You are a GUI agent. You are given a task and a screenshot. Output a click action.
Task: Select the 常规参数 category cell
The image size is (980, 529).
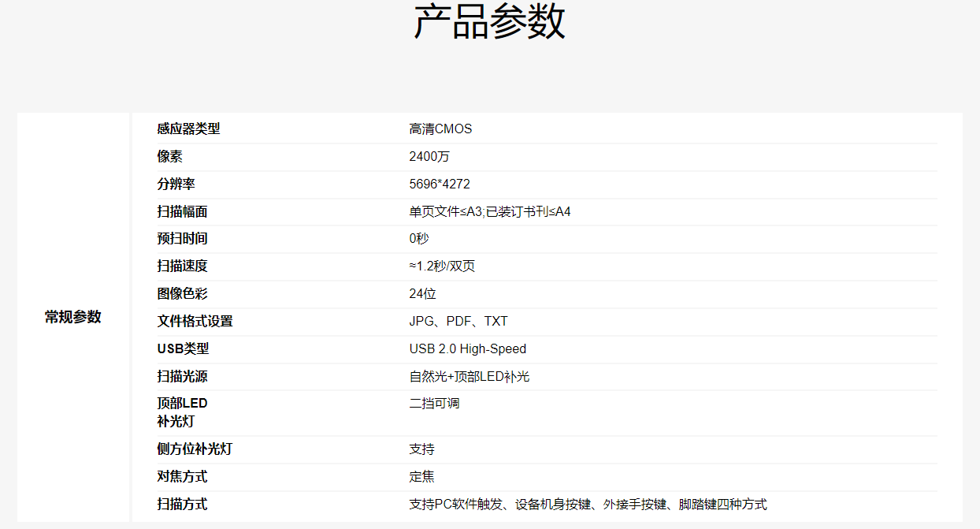click(73, 317)
